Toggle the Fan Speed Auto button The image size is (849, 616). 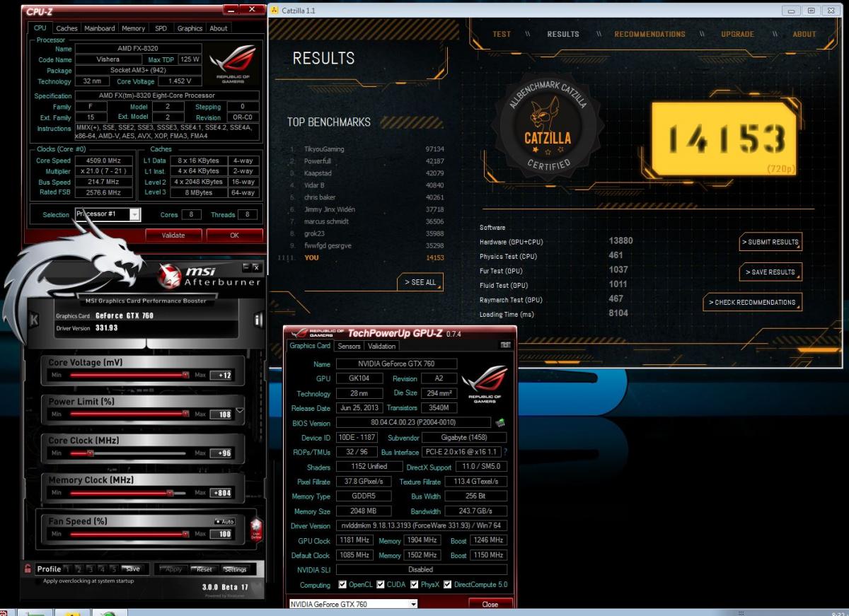224,521
